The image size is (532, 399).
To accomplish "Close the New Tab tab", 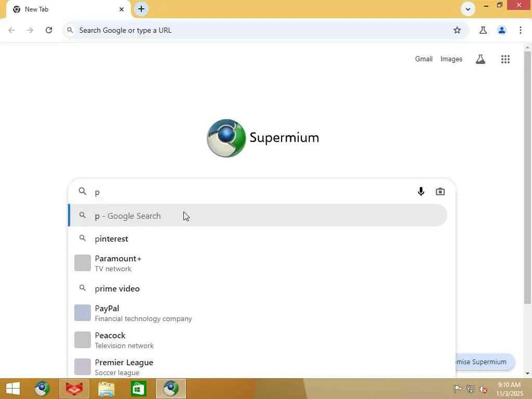I will point(122,9).
